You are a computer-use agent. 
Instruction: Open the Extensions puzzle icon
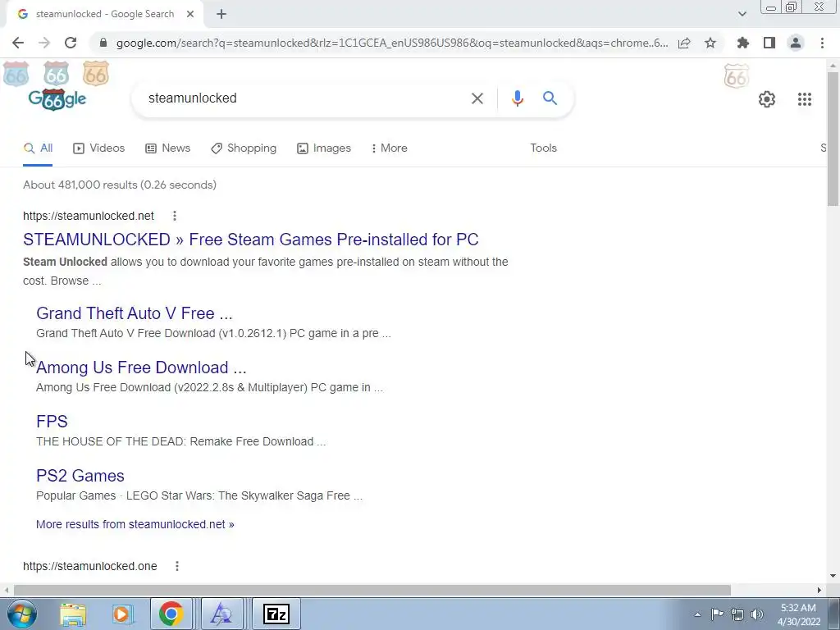pos(743,43)
